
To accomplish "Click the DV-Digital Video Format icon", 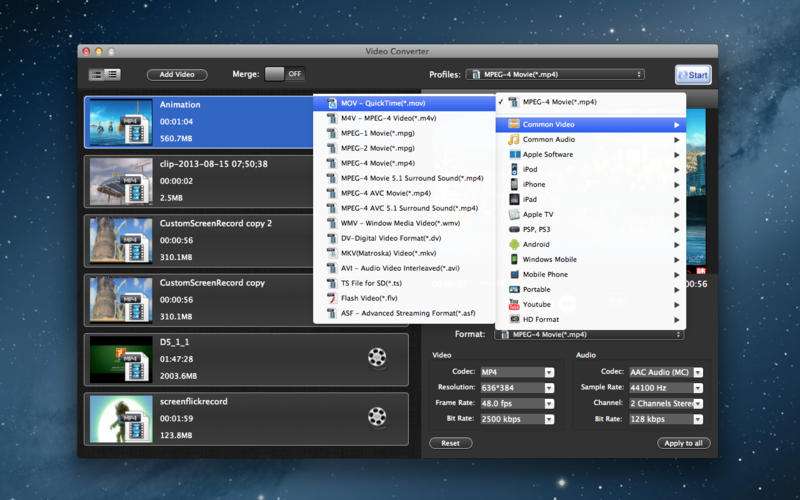I will pos(332,238).
